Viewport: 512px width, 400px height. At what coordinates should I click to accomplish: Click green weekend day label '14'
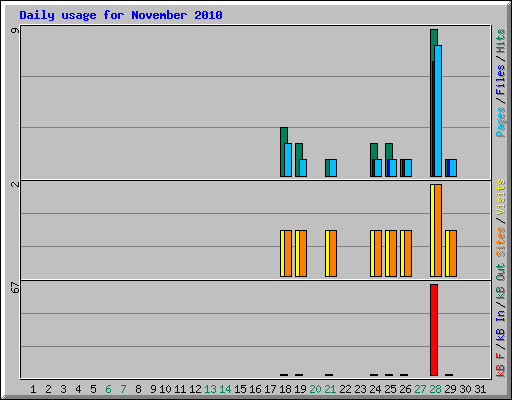(225, 389)
